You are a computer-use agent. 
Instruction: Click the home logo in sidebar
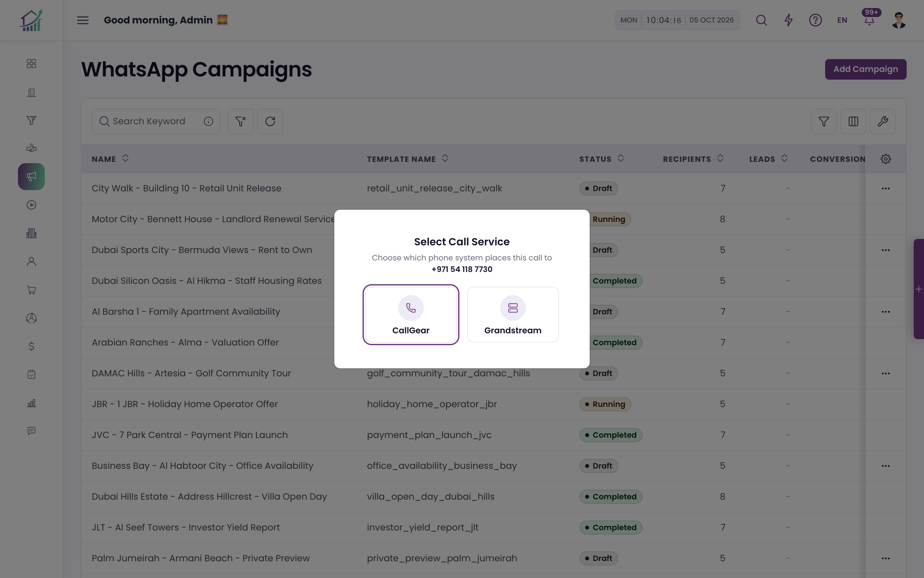click(31, 20)
